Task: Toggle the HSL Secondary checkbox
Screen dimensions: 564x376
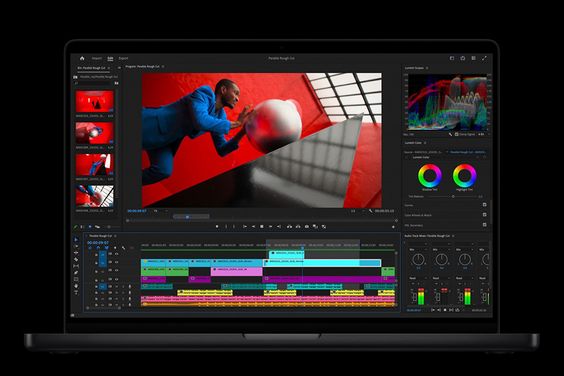Action: coord(485,225)
